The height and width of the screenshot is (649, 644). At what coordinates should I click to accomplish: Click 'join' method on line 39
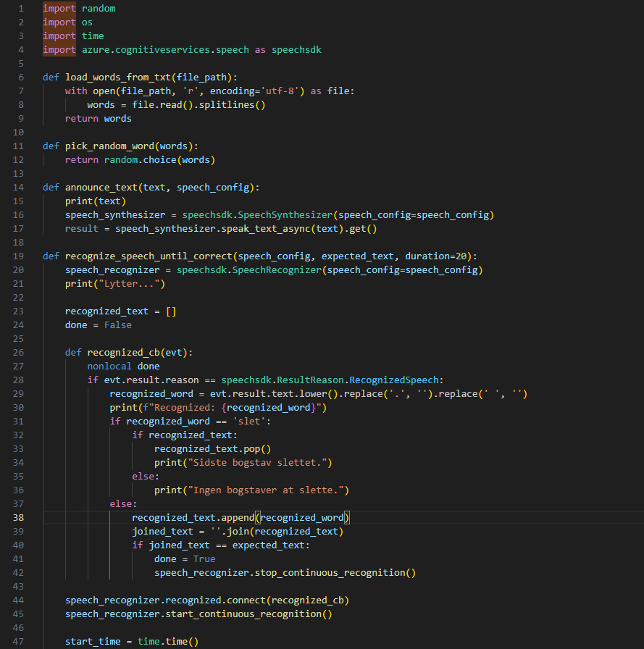click(x=238, y=532)
